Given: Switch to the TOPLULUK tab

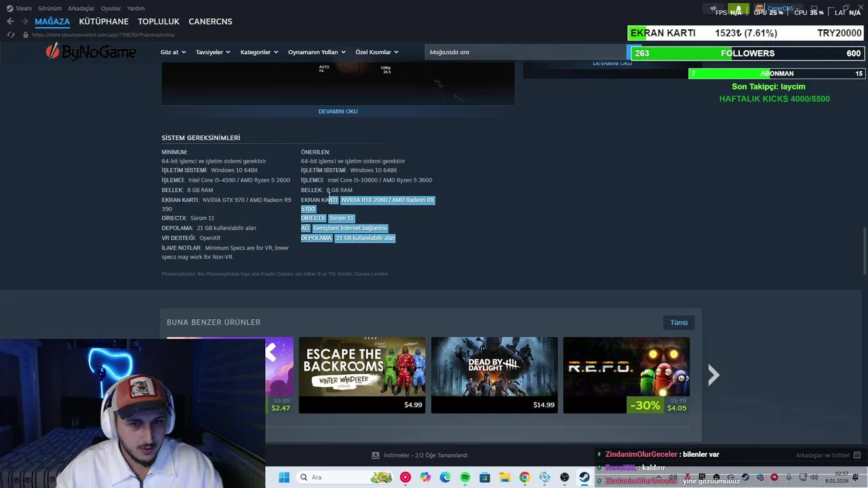Looking at the screenshot, I should pyautogui.click(x=159, y=22).
